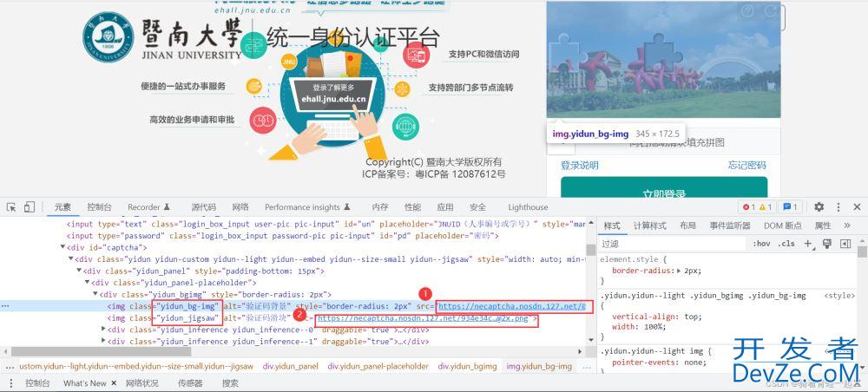The width and height of the screenshot is (868, 392).
Task: Collapse the yidun yidun-custom div node
Action: point(71,258)
